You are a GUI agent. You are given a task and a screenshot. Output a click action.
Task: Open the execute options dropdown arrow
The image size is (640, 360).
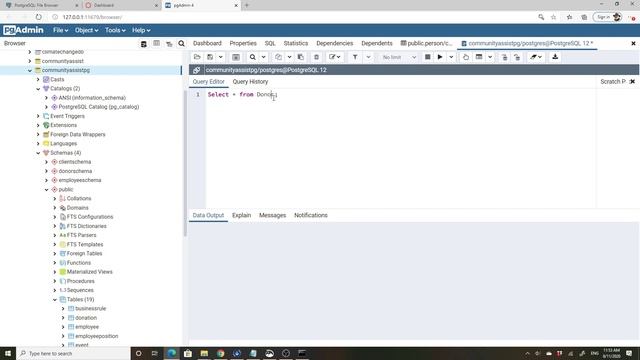pos(451,57)
